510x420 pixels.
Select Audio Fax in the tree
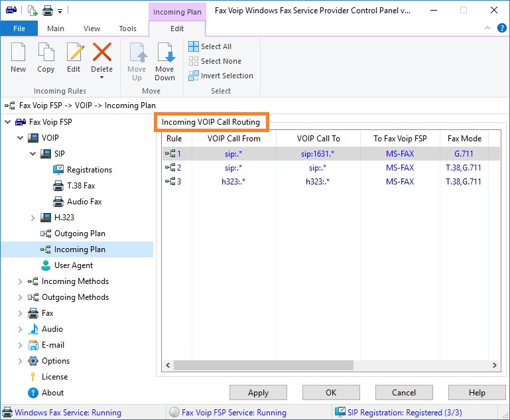84,202
